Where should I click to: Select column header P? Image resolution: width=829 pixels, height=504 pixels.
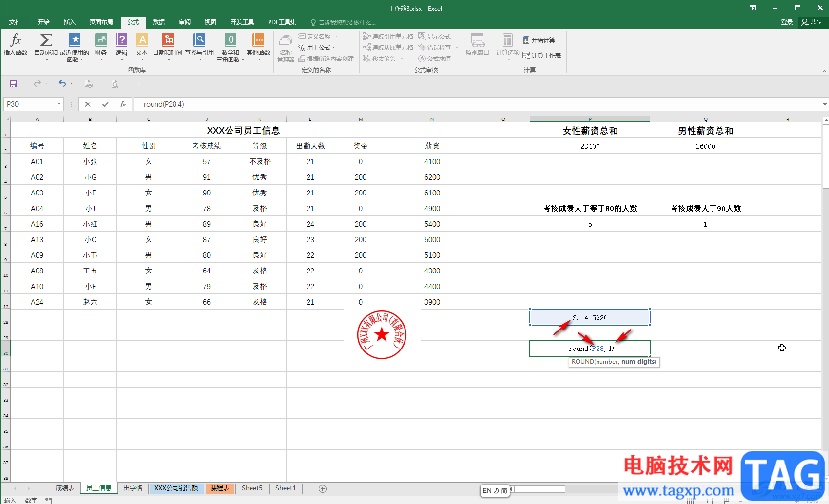point(590,119)
